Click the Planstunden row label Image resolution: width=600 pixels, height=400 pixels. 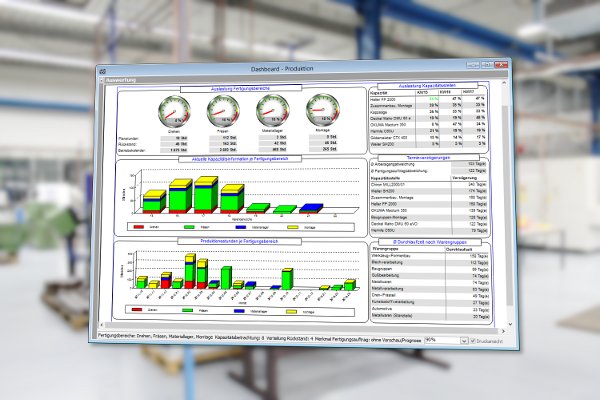(129, 139)
